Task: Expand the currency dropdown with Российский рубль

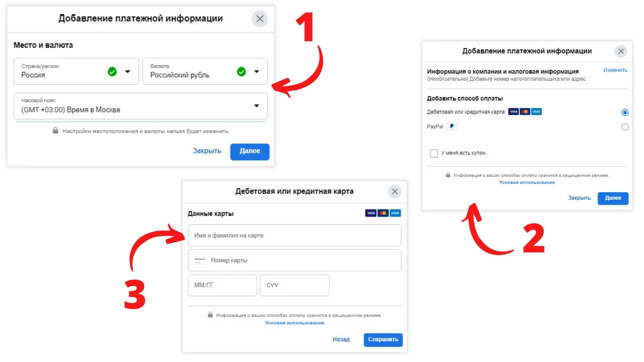Action: point(257,71)
